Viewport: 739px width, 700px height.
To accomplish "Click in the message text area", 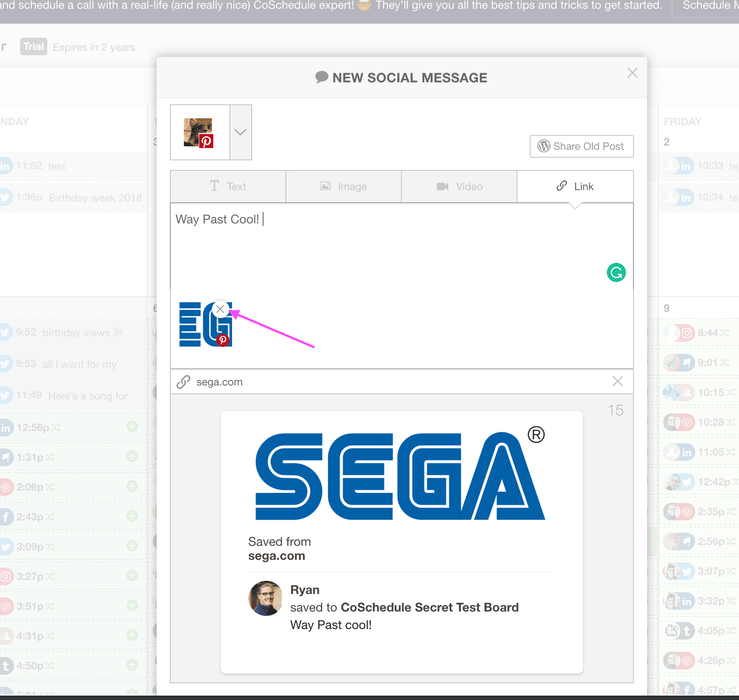I will 401,245.
